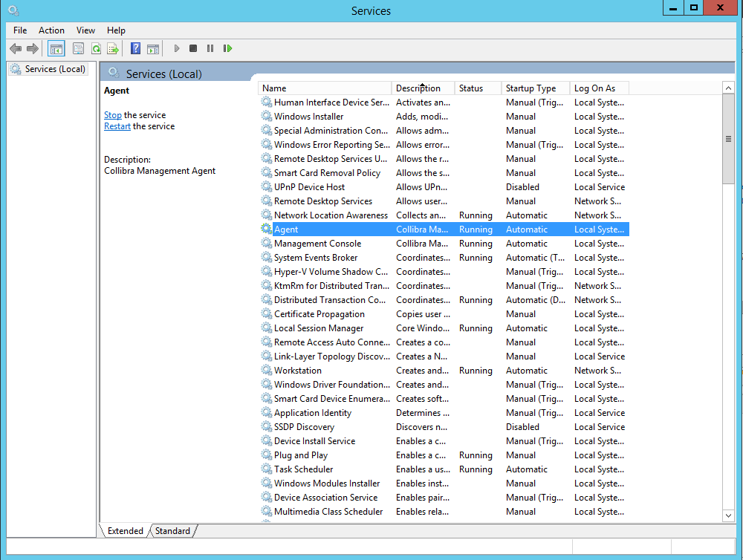Click the Restart the service link

point(117,126)
